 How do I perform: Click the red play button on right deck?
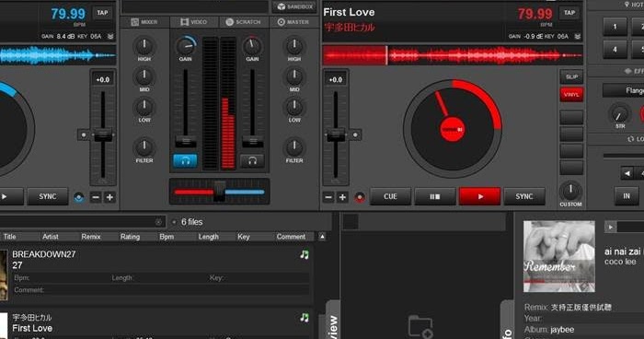[479, 196]
